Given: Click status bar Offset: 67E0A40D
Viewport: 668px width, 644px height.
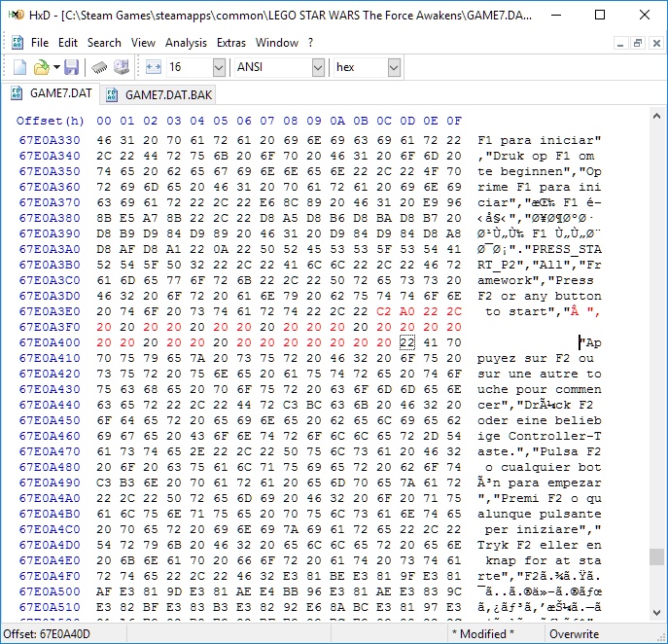Looking at the screenshot, I should tap(47, 634).
